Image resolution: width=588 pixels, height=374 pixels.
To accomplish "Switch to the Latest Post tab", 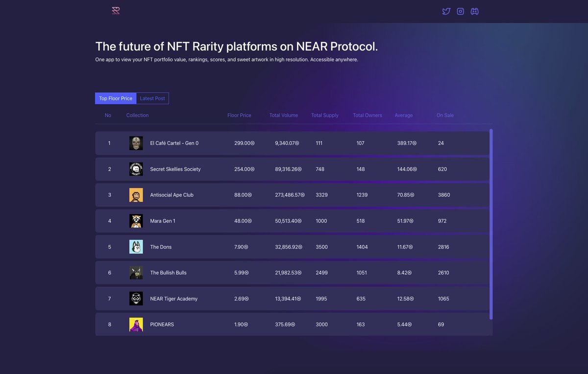I will (152, 98).
